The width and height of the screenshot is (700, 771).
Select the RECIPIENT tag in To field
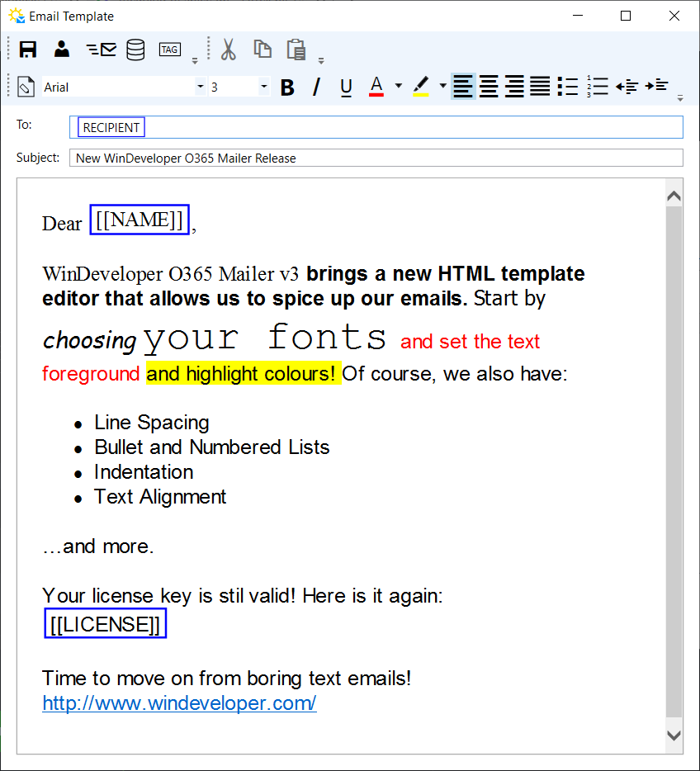(111, 127)
